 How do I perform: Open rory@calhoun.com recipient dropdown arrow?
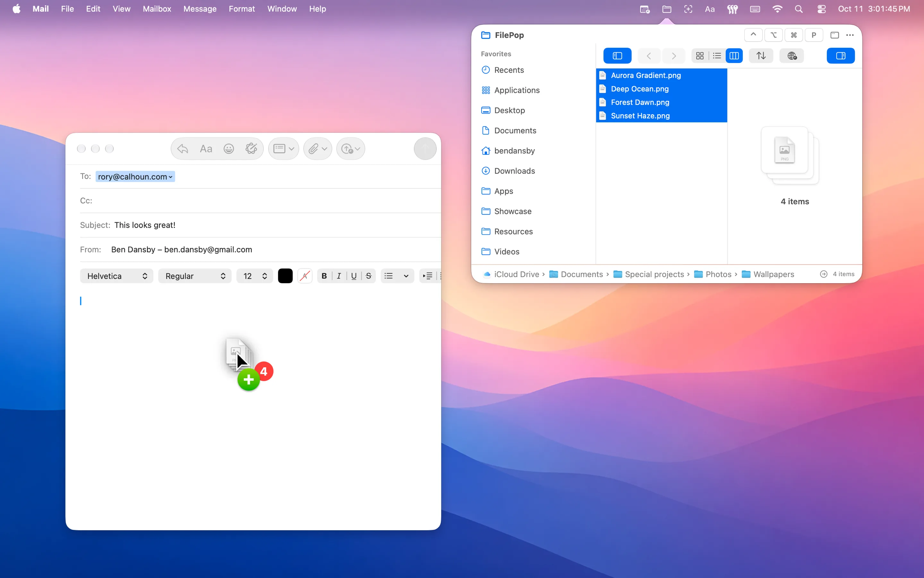pyautogui.click(x=170, y=177)
